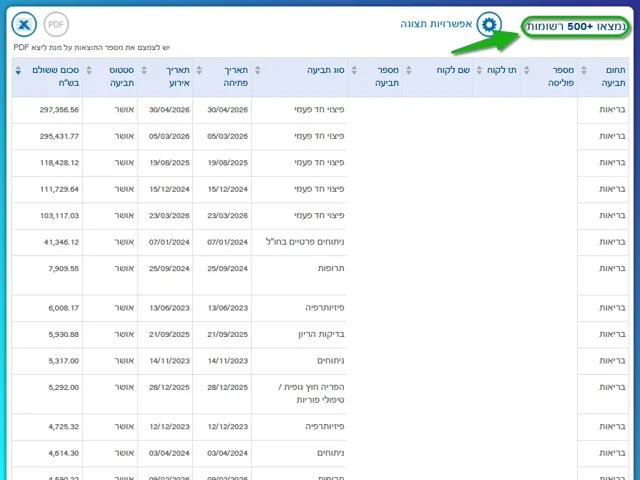Screen dimensions: 640x480
Task: Click בריאות in the 5,292.00 row
Action: point(612,387)
